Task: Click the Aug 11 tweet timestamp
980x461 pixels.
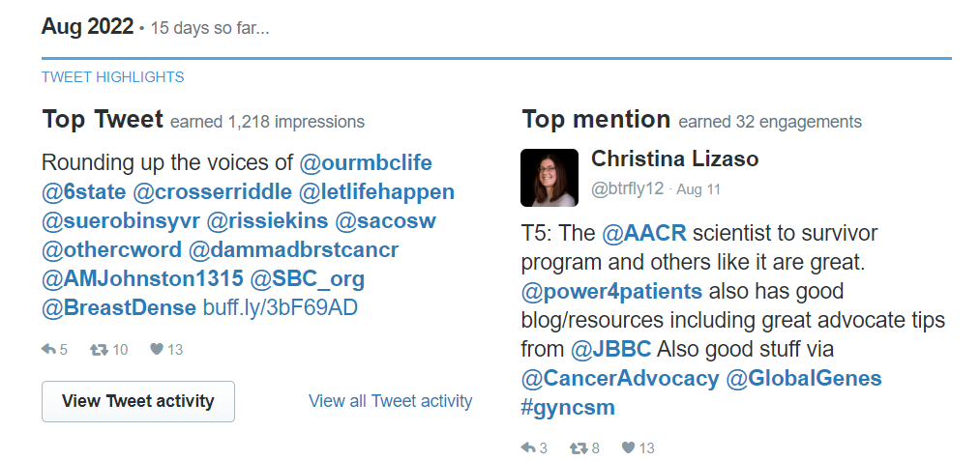Action: tap(698, 190)
